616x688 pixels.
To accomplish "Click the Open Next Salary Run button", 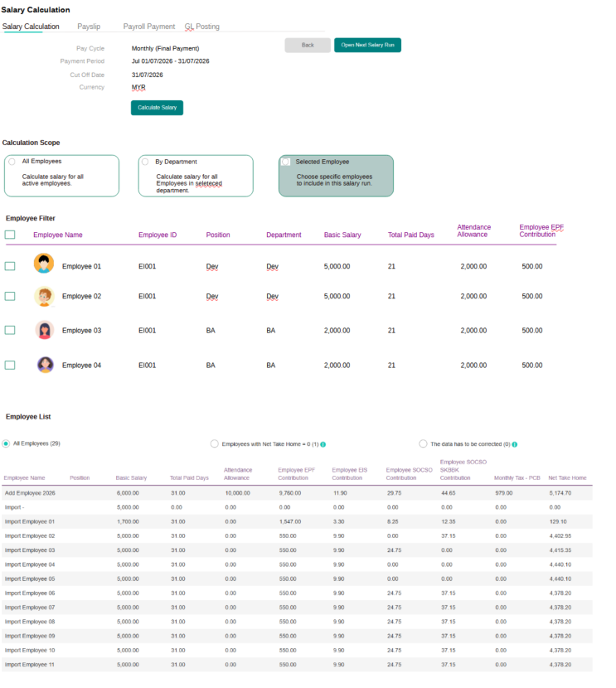I will [367, 46].
